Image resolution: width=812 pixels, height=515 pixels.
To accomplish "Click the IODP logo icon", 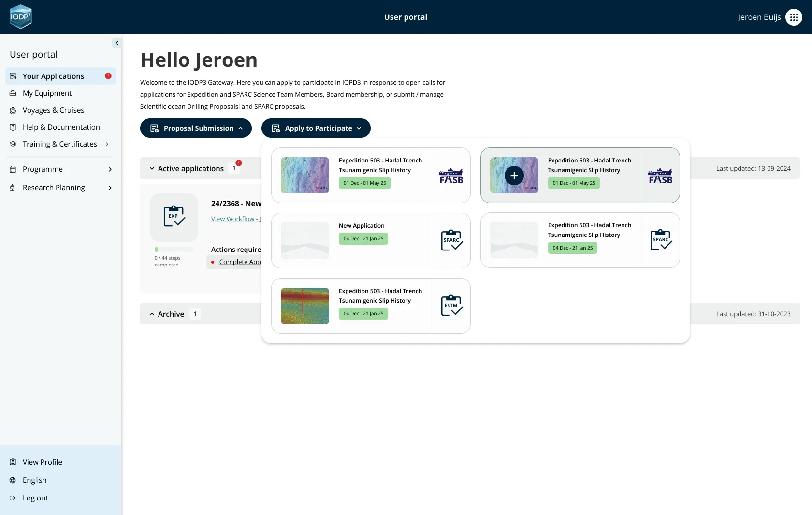I will coord(20,17).
